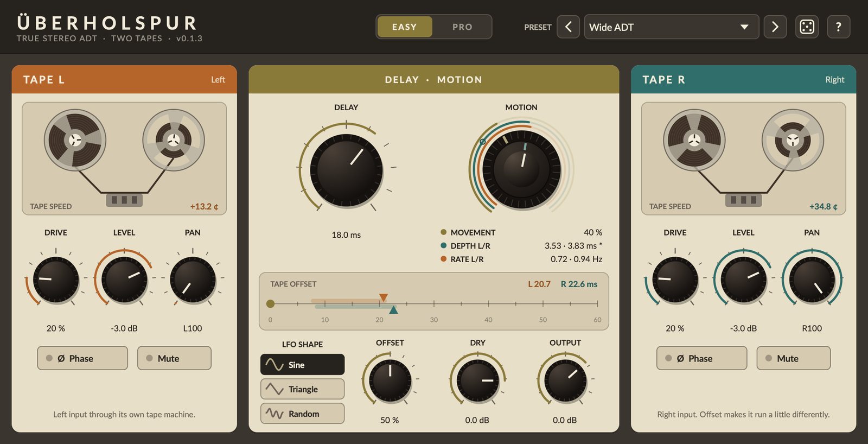Switch to PRO mode
This screenshot has height=444, width=868.
(x=462, y=27)
